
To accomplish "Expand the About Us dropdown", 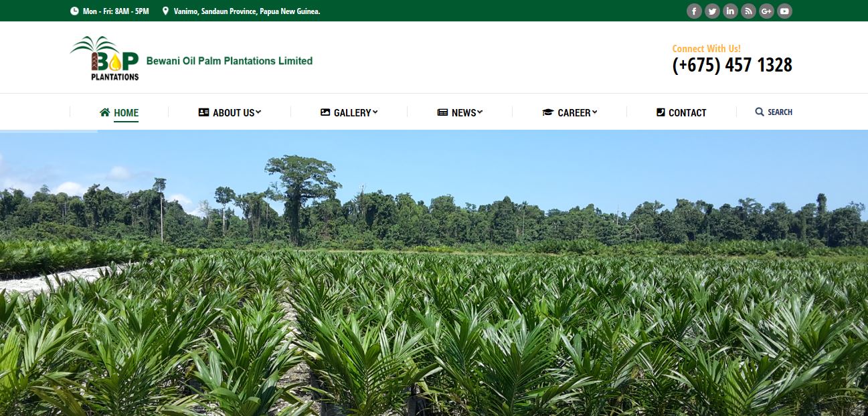I will pyautogui.click(x=230, y=112).
